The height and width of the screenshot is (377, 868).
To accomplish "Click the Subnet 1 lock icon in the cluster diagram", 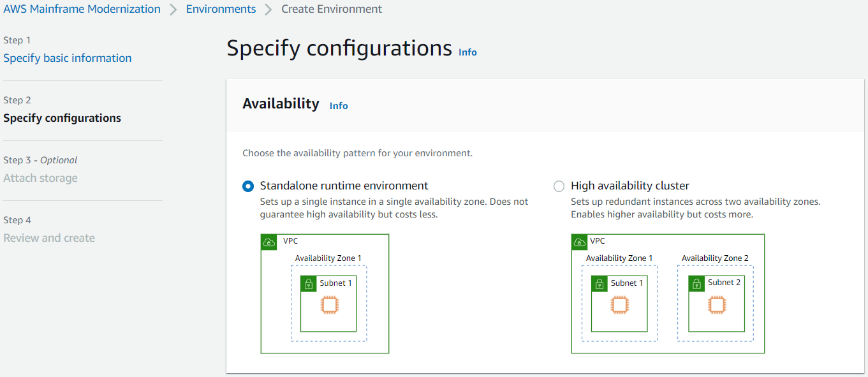I will [600, 283].
